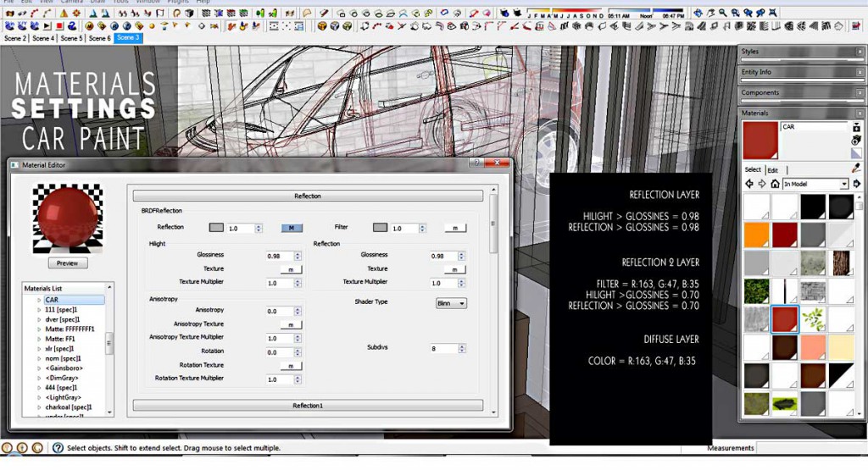The width and height of the screenshot is (868, 470).
Task: Expand the Entity Info panel header
Action: pos(802,72)
